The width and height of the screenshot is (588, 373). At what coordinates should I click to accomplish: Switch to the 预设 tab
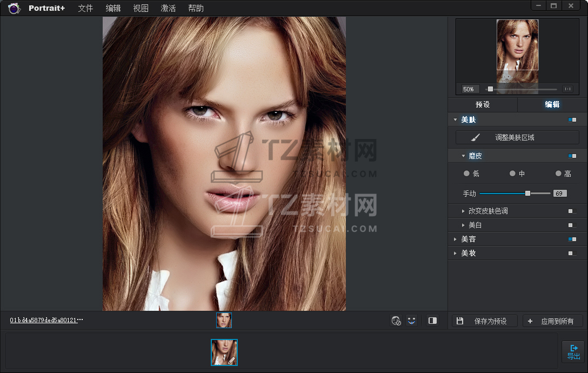(x=483, y=105)
